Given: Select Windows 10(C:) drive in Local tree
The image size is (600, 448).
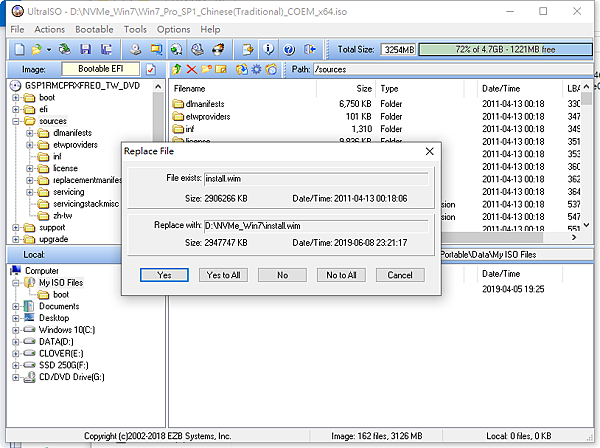Looking at the screenshot, I should click(x=67, y=330).
